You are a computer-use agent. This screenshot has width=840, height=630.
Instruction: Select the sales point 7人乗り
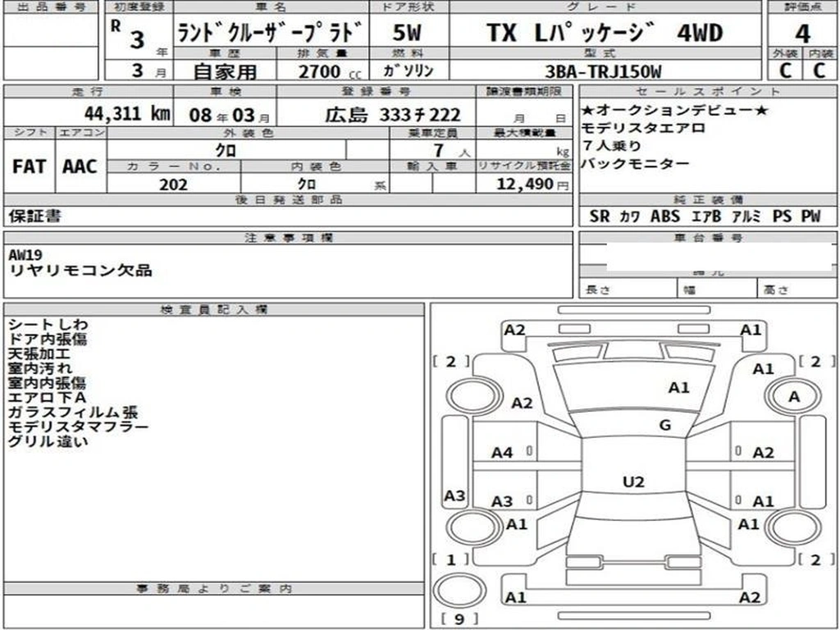coord(611,146)
